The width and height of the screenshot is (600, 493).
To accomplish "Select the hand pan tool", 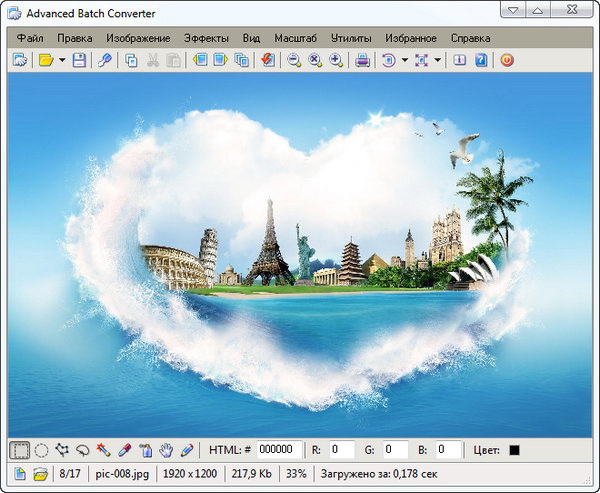I will coord(166,450).
